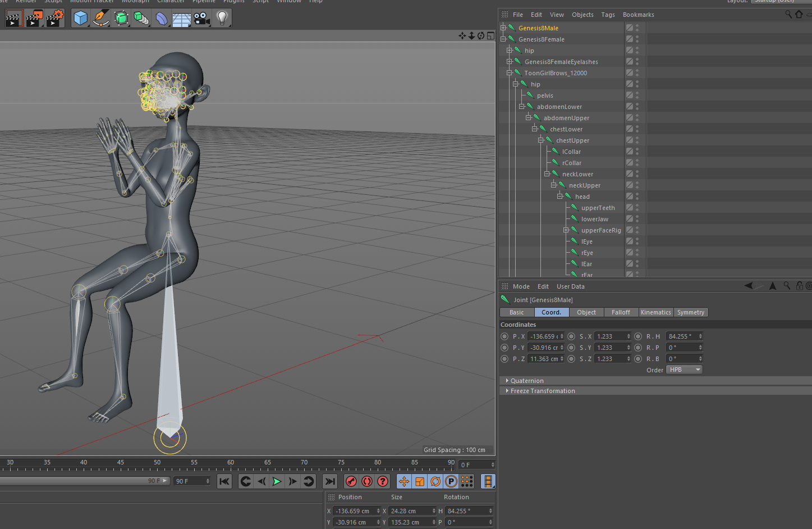Expand the Quaternion section
Screen dimensions: 812x529
pos(526,381)
